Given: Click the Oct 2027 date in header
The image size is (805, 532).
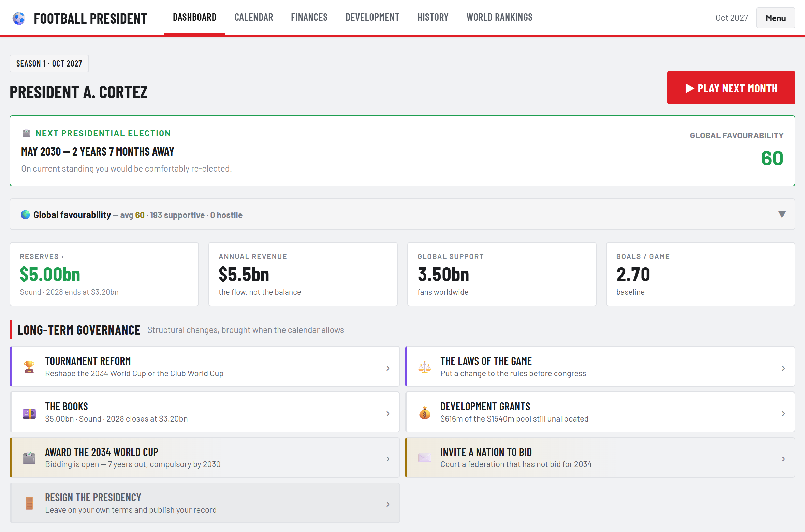Looking at the screenshot, I should [732, 18].
